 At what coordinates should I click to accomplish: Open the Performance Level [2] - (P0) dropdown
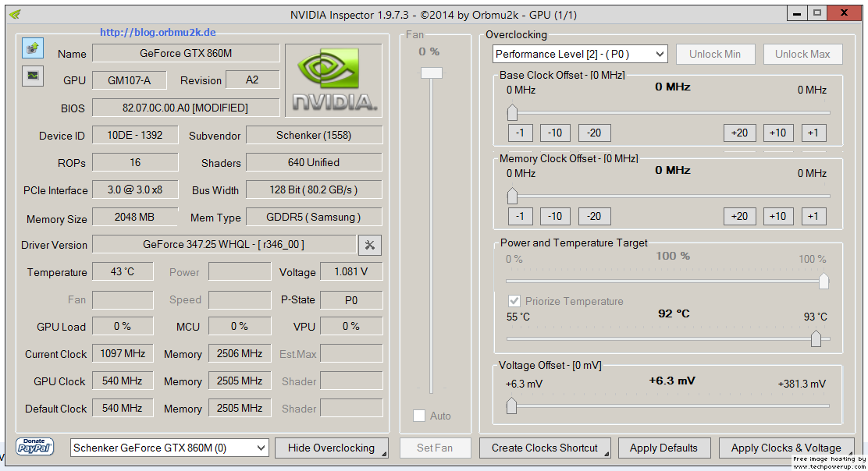[x=580, y=54]
